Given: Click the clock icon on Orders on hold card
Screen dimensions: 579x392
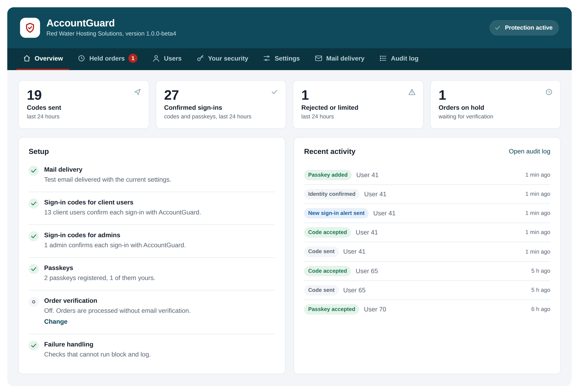Looking at the screenshot, I should tap(549, 92).
